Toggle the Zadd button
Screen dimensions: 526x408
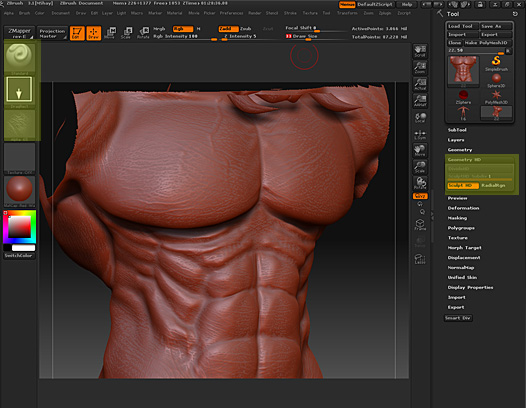tap(228, 29)
